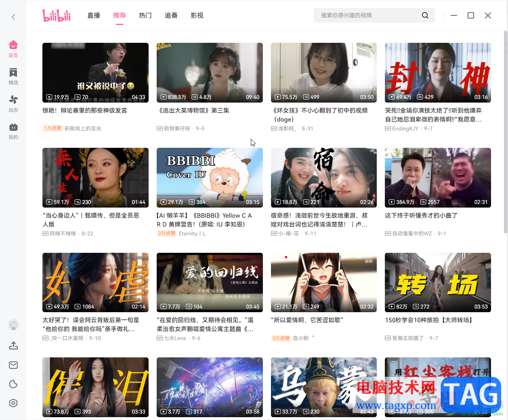Switch to the 追番 tab
The image size is (508, 420).
(171, 15)
